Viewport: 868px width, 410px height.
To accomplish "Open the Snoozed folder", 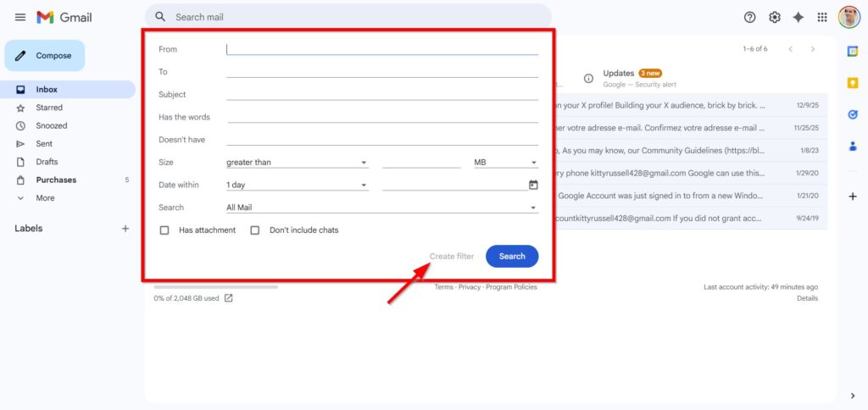I will [x=68, y=125].
